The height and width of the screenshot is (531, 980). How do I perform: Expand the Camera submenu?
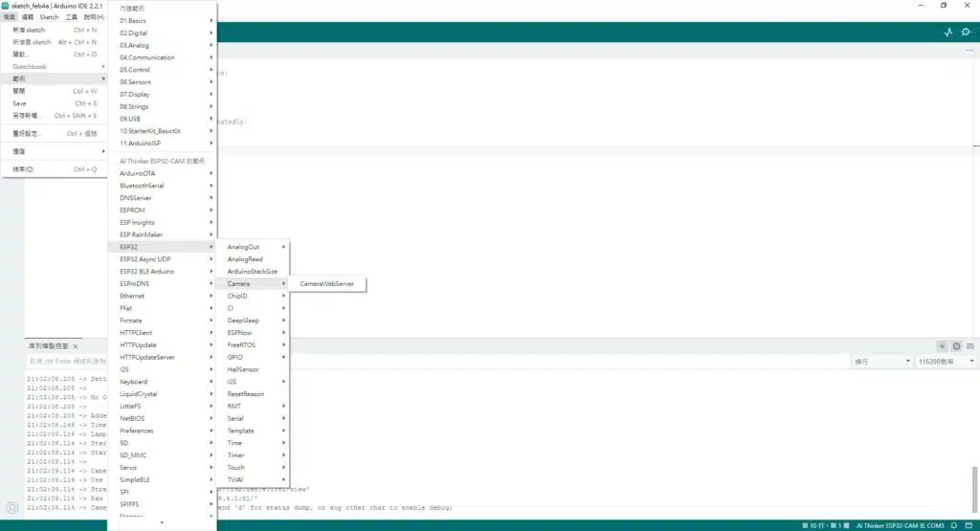coord(253,283)
